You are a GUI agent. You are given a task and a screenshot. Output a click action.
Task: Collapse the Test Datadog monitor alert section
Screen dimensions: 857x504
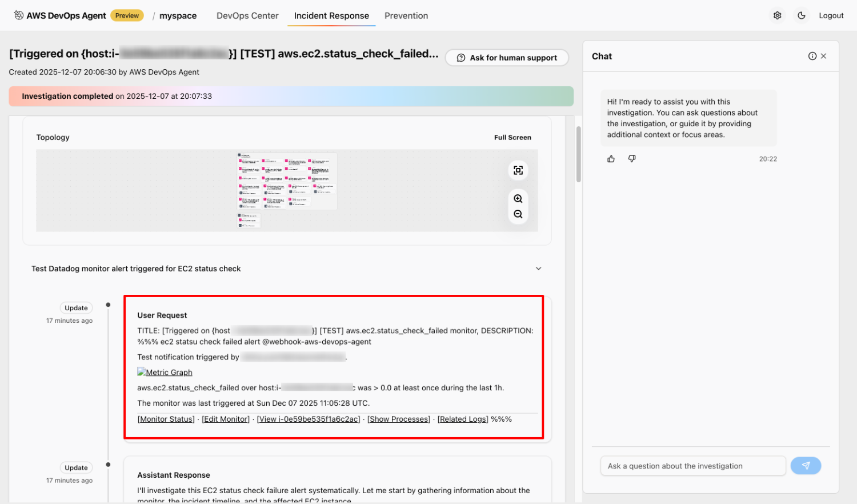[x=538, y=269]
